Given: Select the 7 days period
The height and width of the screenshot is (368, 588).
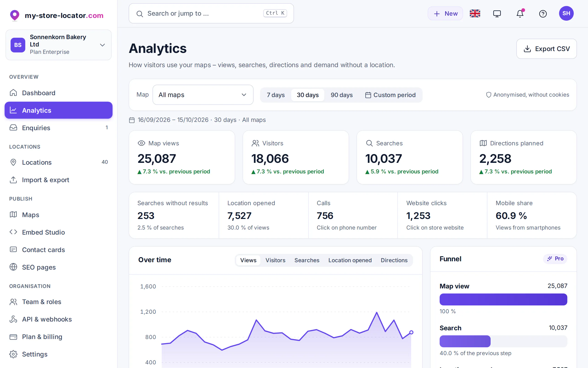Looking at the screenshot, I should click(276, 95).
